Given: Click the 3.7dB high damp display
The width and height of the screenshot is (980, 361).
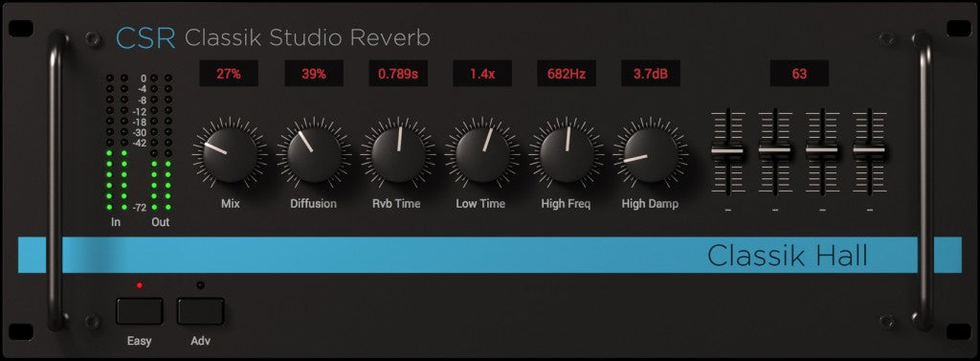Looking at the screenshot, I should pos(651,73).
